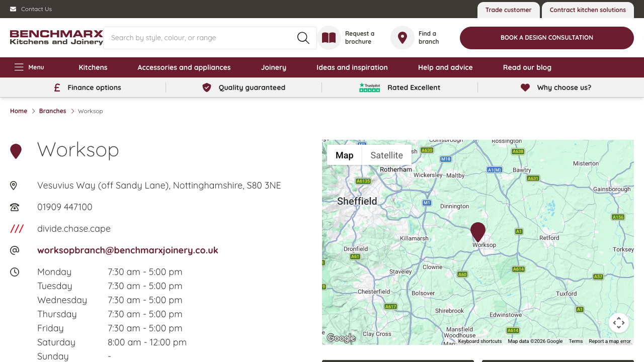Open the Ideas and inspiration menu
Image resolution: width=644 pixels, height=362 pixels.
coord(352,67)
